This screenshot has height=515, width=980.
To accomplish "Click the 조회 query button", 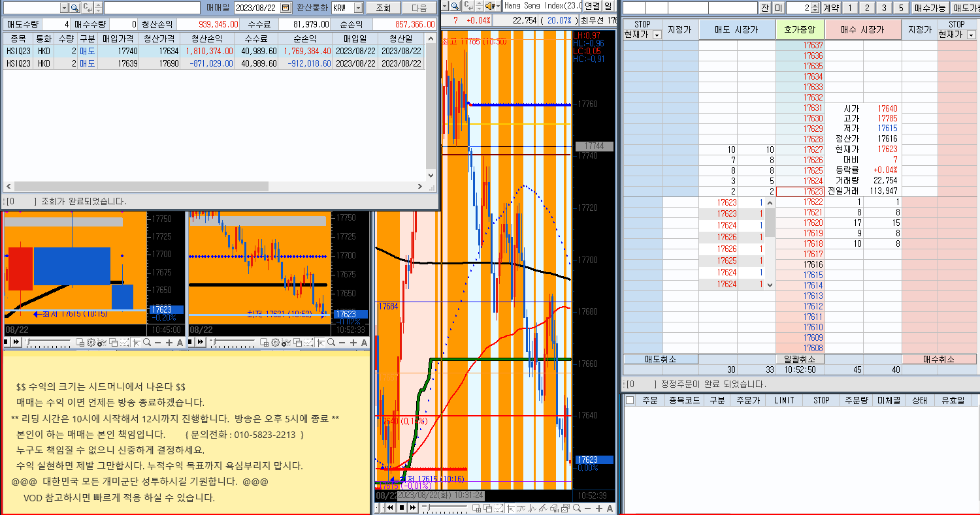I will (x=383, y=8).
